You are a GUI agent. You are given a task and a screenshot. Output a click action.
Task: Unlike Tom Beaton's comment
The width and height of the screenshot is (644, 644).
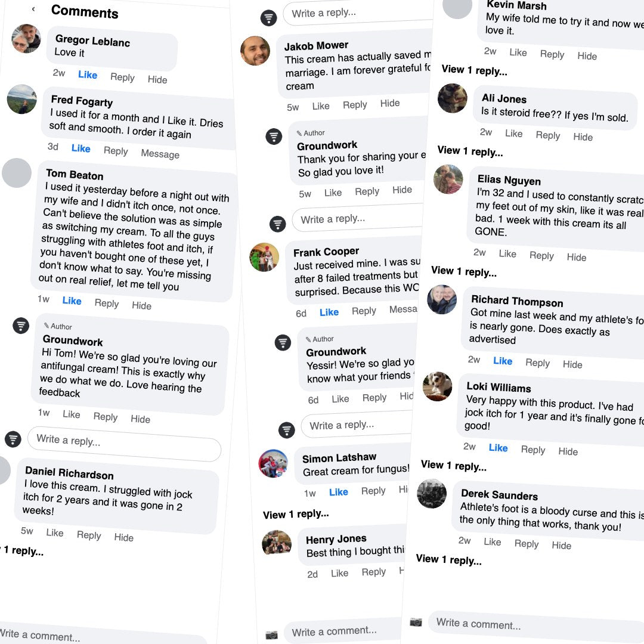pyautogui.click(x=72, y=301)
